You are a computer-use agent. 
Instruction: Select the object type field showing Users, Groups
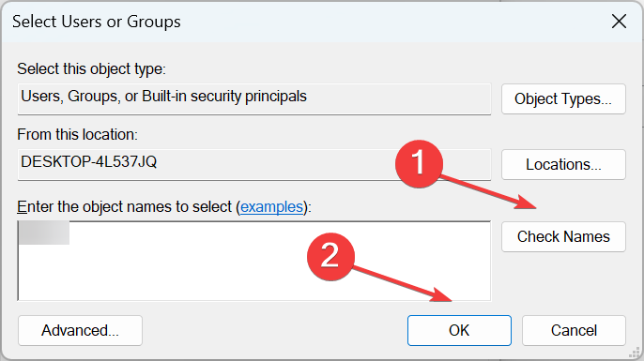pos(254,98)
